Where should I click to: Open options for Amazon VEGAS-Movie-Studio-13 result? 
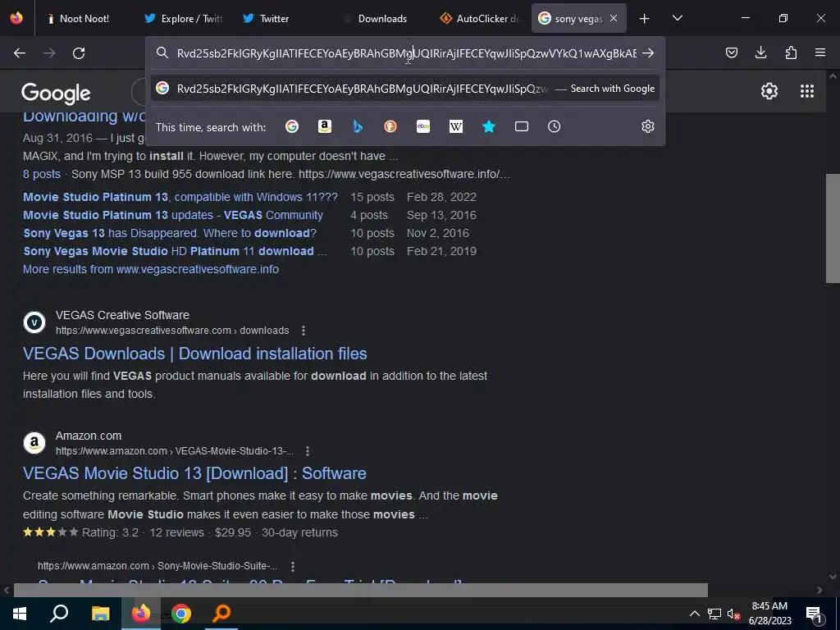click(308, 451)
